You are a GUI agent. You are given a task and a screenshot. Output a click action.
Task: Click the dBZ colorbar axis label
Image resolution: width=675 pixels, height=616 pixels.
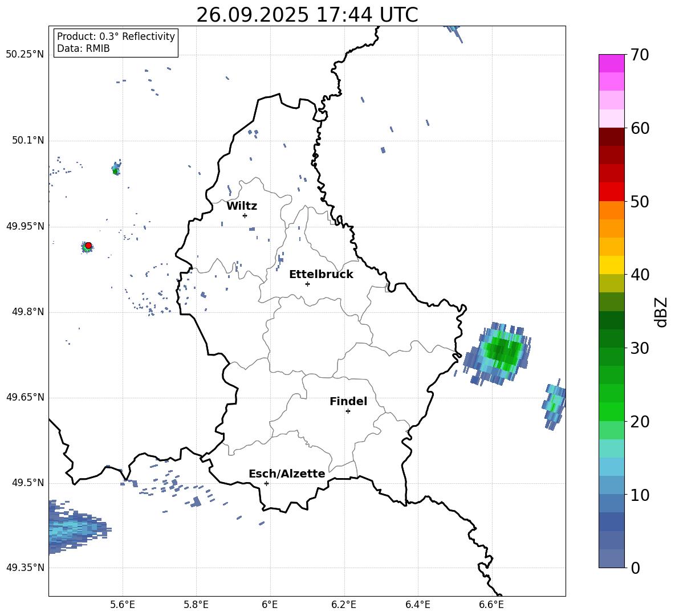[661, 312]
